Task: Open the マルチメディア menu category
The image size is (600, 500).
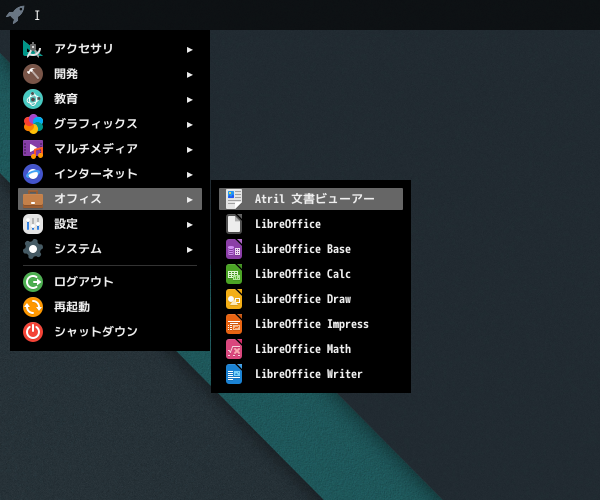Action: (110, 149)
